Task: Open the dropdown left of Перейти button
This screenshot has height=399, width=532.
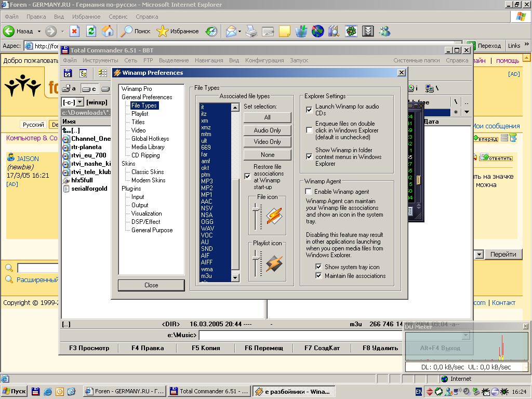Action: click(x=479, y=254)
